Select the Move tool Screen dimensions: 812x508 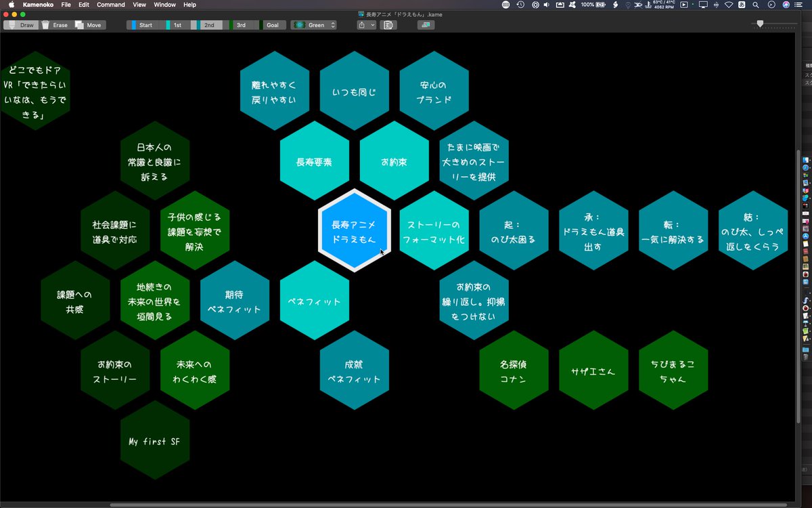pos(89,25)
